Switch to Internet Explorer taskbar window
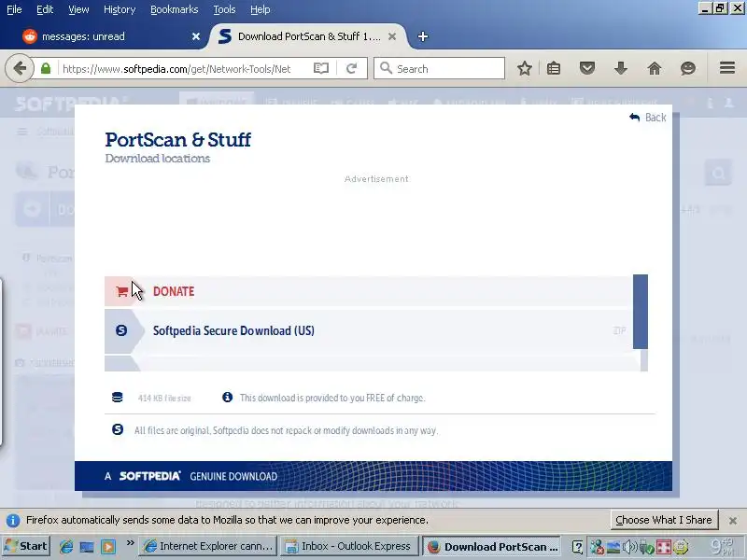 (x=208, y=546)
